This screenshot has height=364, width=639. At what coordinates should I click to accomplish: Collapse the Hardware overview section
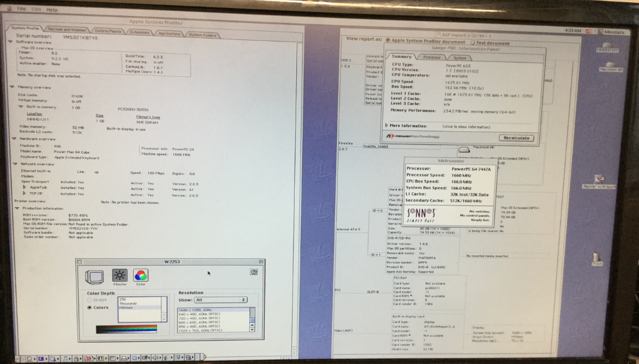(x=14, y=139)
